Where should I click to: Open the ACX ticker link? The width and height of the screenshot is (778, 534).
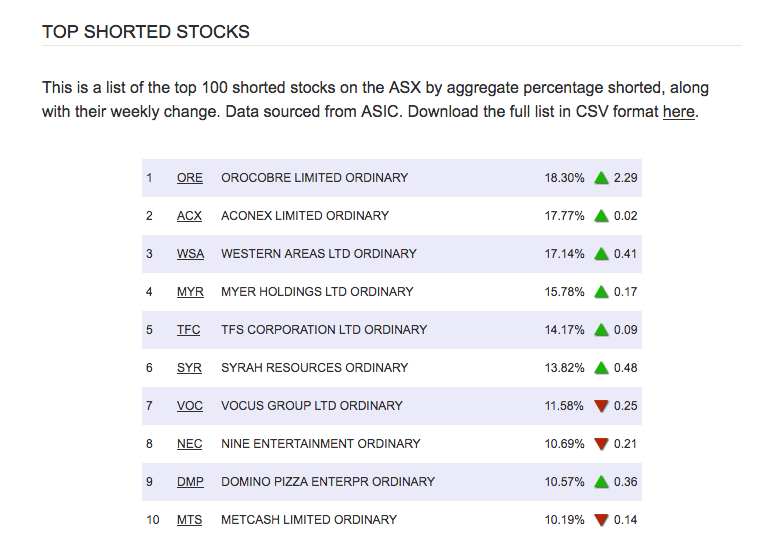189,216
